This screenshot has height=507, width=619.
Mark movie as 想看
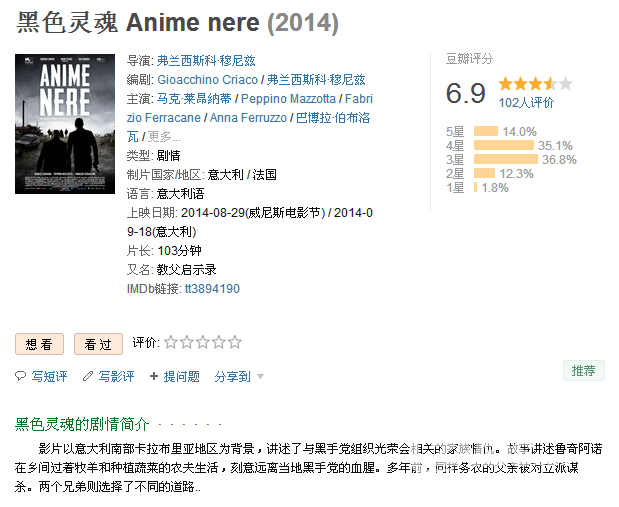(x=39, y=344)
